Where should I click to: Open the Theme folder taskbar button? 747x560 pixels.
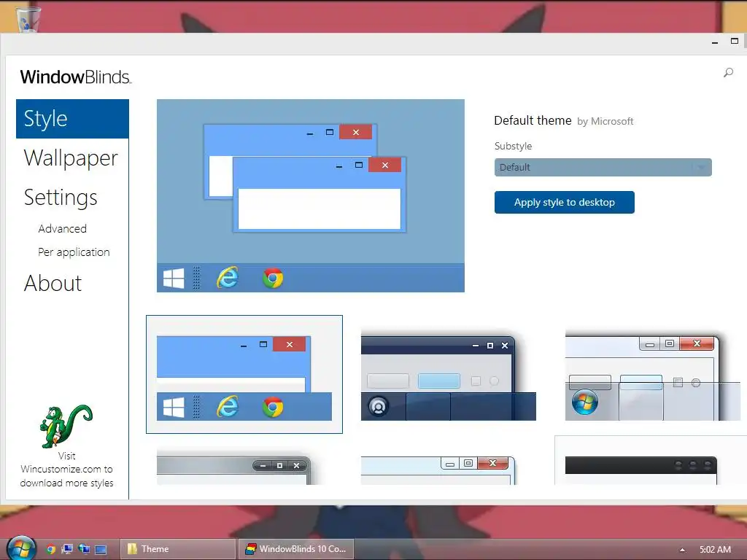(x=178, y=549)
